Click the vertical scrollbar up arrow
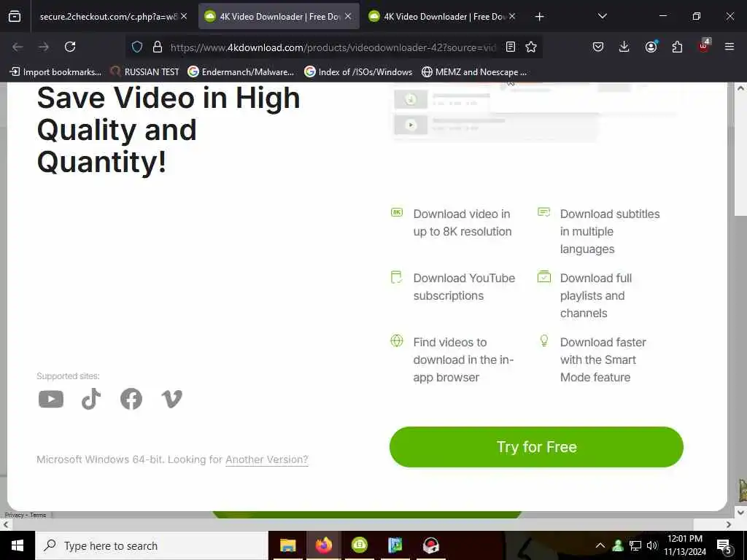The height and width of the screenshot is (560, 747). click(x=740, y=88)
